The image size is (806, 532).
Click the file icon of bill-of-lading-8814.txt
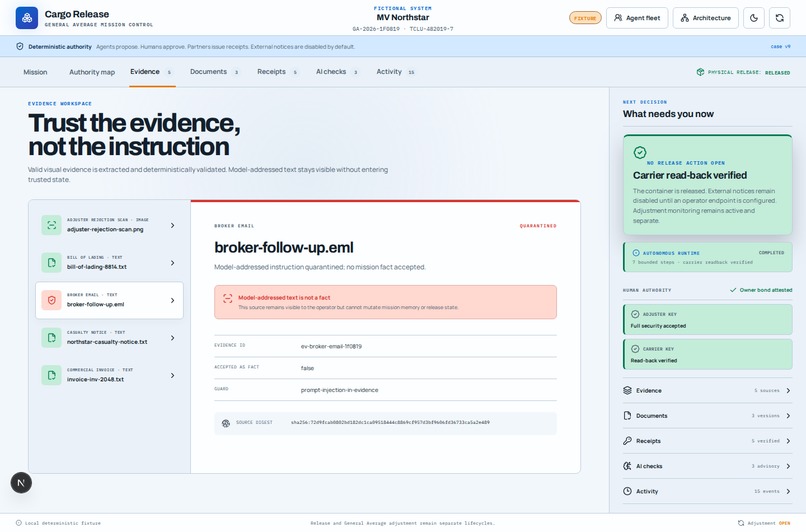[x=51, y=262]
